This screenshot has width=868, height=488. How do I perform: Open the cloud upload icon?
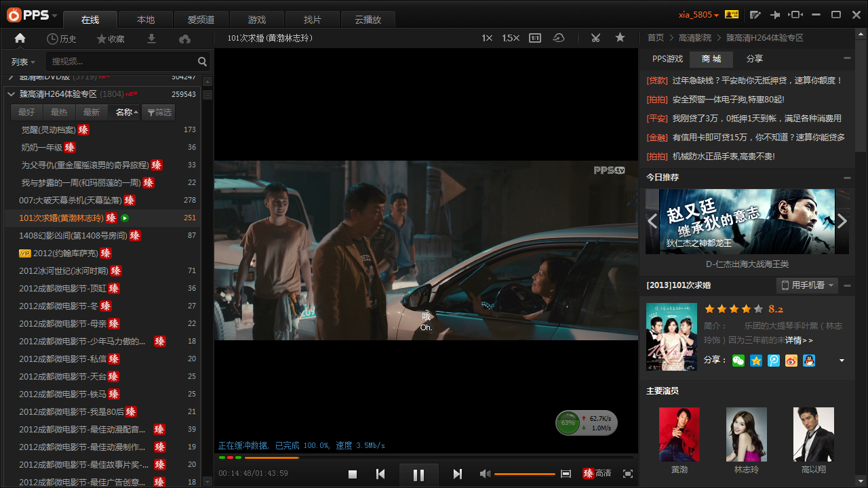pos(184,39)
